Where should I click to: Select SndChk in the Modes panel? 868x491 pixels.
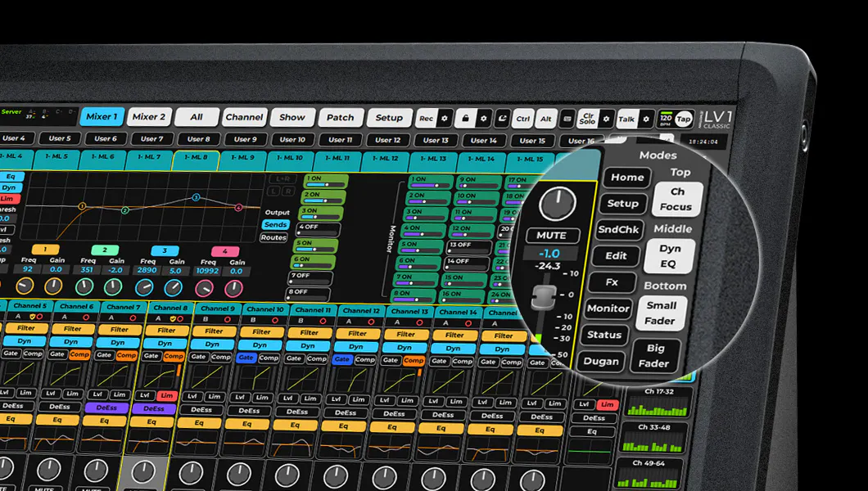[x=618, y=229]
